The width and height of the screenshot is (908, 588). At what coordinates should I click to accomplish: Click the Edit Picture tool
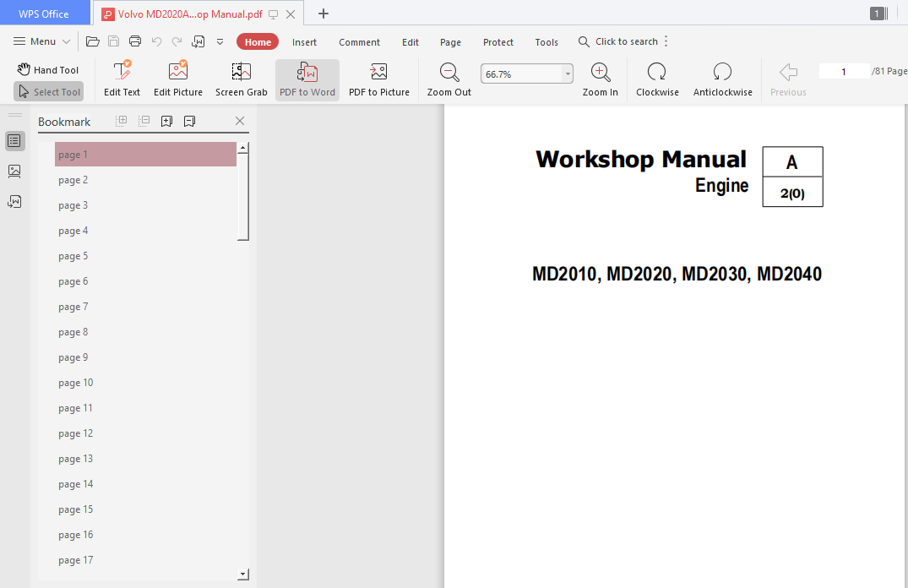(178, 79)
